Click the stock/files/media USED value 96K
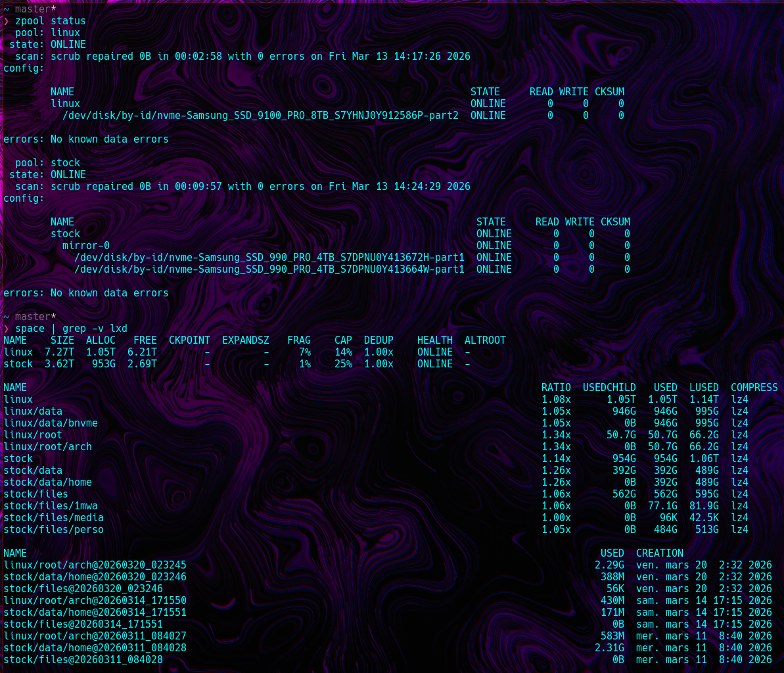This screenshot has width=784, height=673. pyautogui.click(x=668, y=517)
